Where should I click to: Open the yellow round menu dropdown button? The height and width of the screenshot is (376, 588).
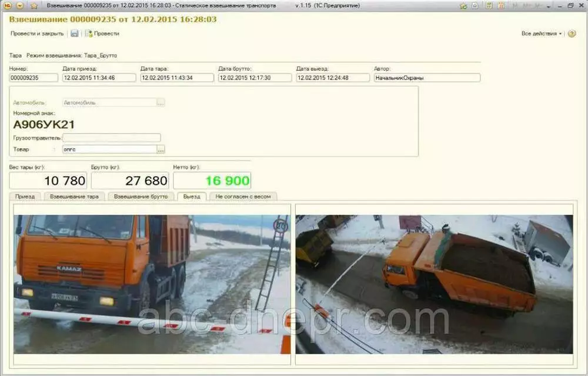click(20, 5)
